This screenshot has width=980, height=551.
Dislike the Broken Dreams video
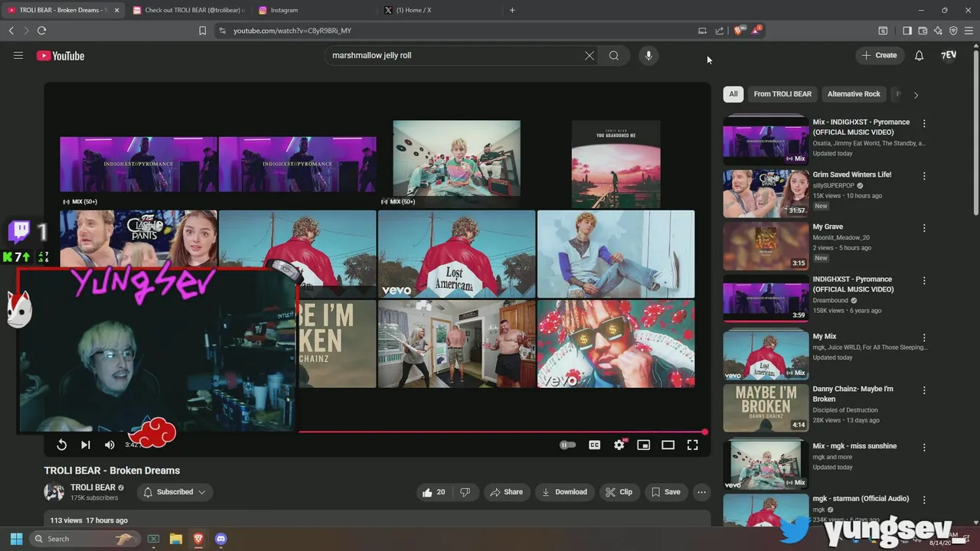tap(465, 492)
